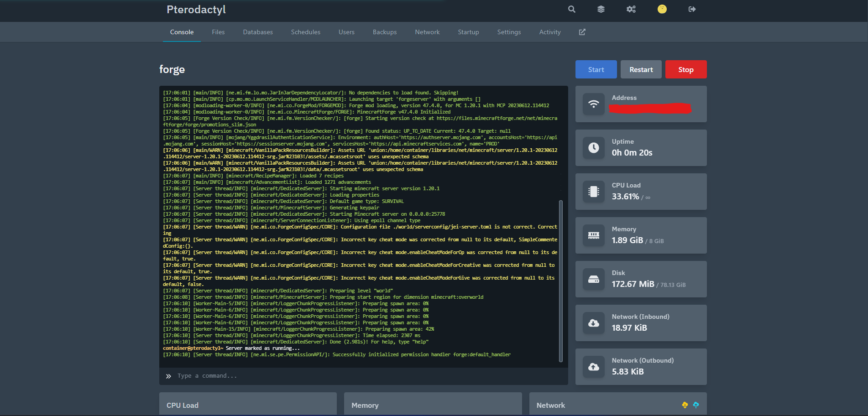Click the sign out icon
Viewport: 868px width, 416px height.
692,9
